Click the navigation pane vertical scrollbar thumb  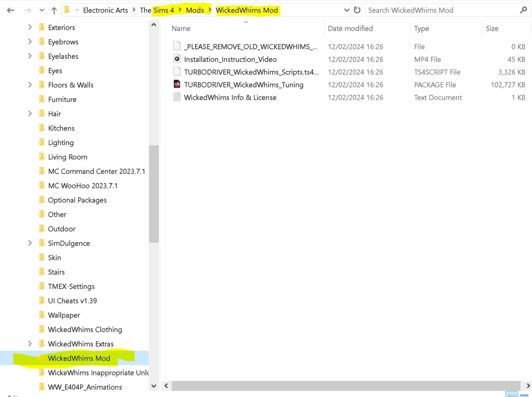154,194
